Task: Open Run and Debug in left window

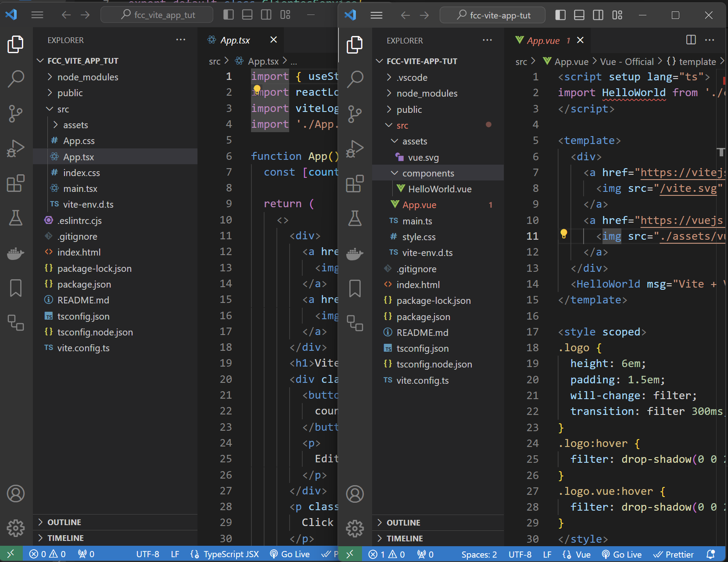Action: tap(15, 148)
